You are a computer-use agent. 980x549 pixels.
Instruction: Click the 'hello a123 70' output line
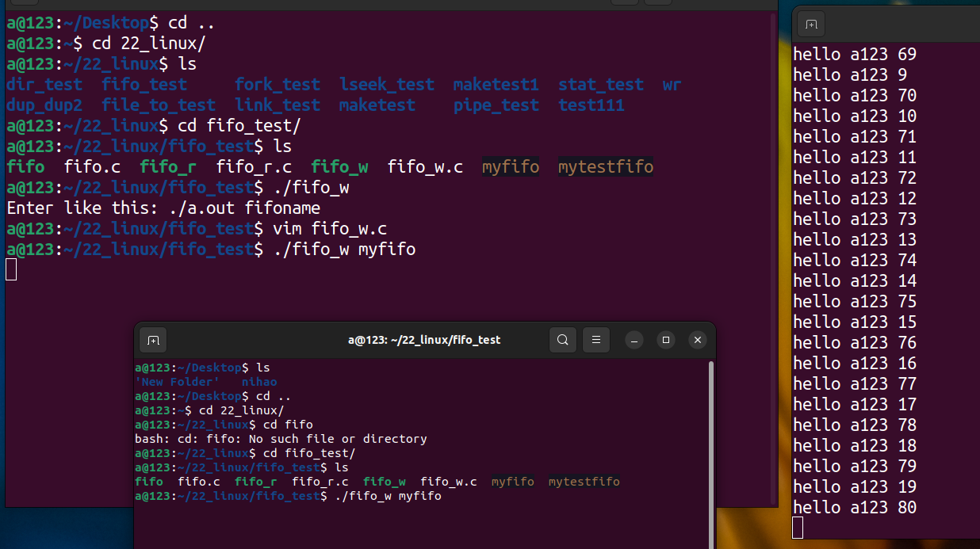coord(855,96)
